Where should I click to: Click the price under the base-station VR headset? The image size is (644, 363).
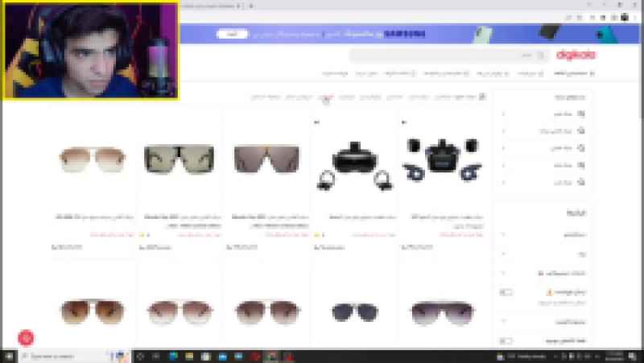click(417, 247)
